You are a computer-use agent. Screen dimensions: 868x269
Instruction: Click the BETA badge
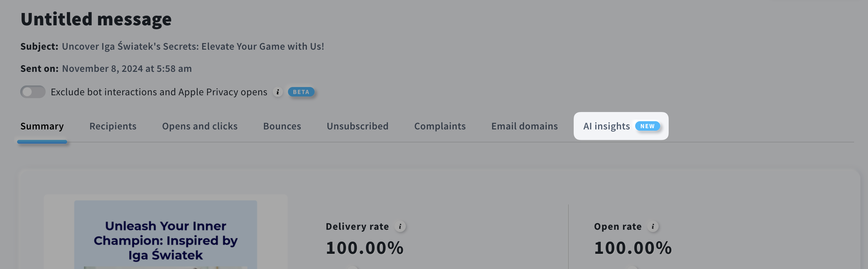[301, 92]
